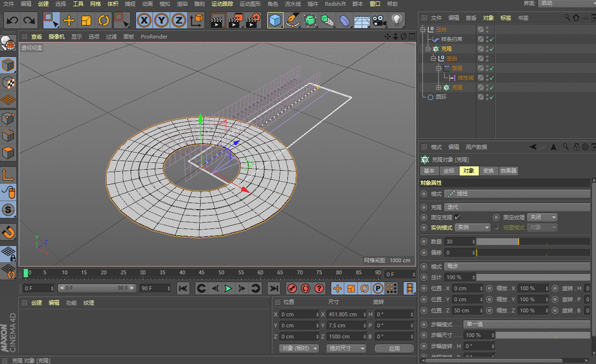596x364 pixels.
Task: Open the 固定纹理 dropdown
Action: coord(542,217)
